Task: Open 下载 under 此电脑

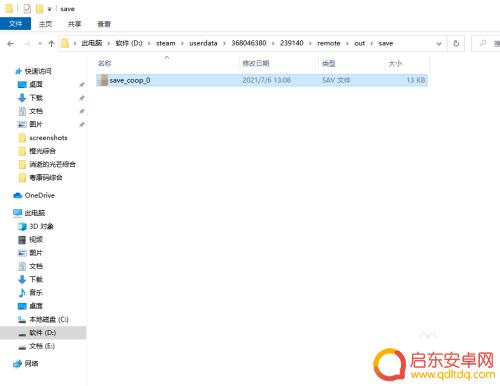Action: pyautogui.click(x=36, y=279)
